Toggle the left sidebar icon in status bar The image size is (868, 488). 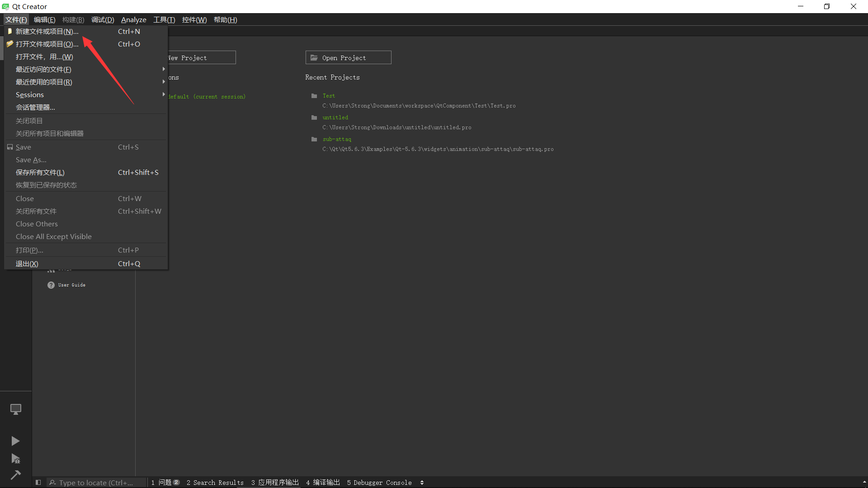(38, 483)
